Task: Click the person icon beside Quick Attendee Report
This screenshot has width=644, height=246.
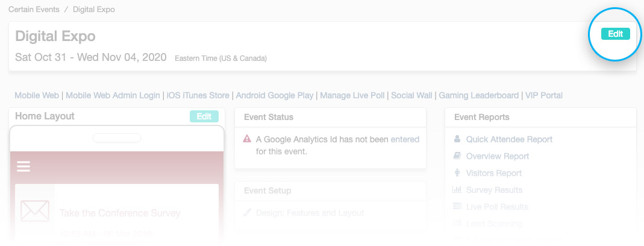Action: tap(457, 139)
